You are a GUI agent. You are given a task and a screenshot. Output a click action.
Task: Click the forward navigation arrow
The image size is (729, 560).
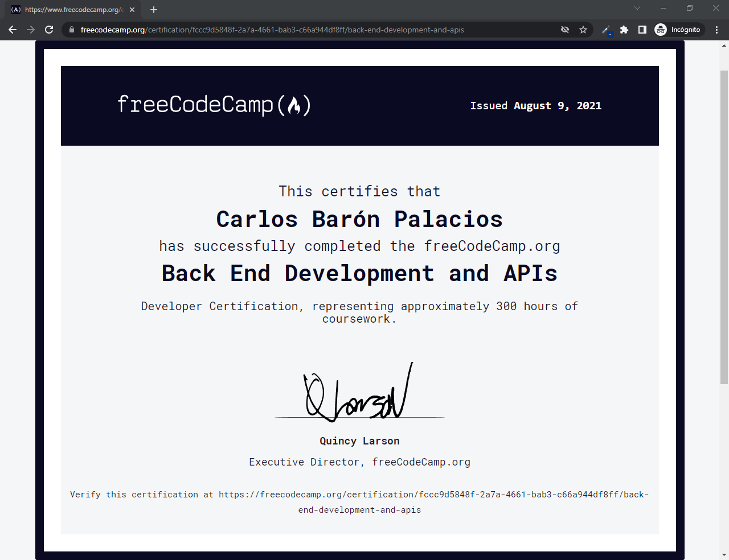31,30
